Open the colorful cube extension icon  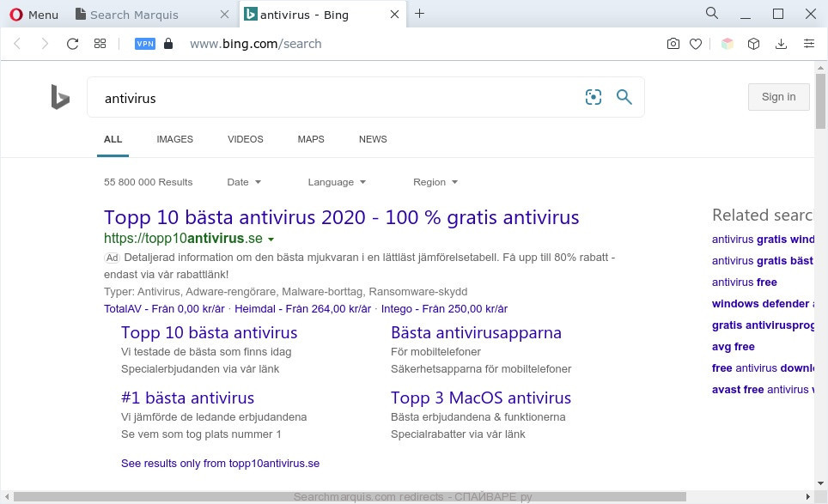(x=728, y=44)
